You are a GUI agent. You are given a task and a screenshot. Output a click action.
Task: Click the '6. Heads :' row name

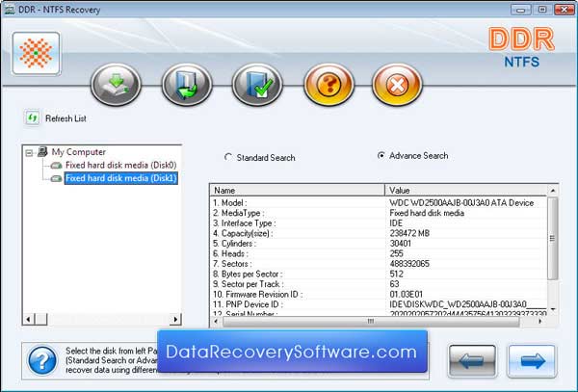coord(230,254)
